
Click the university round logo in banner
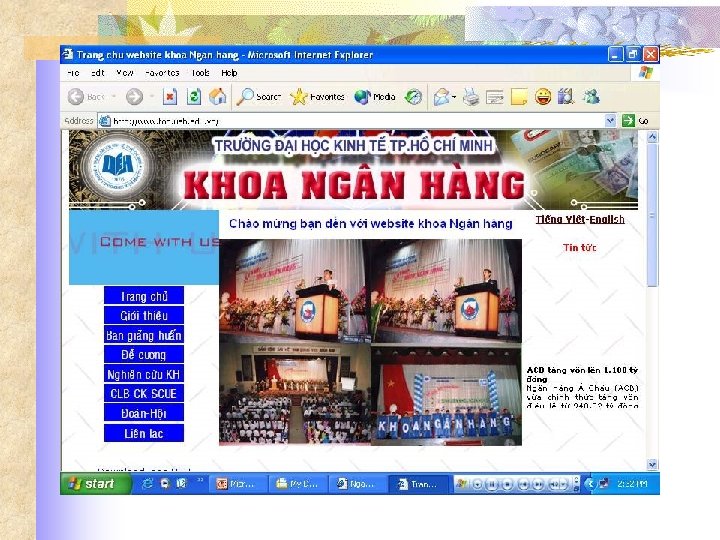click(x=117, y=165)
